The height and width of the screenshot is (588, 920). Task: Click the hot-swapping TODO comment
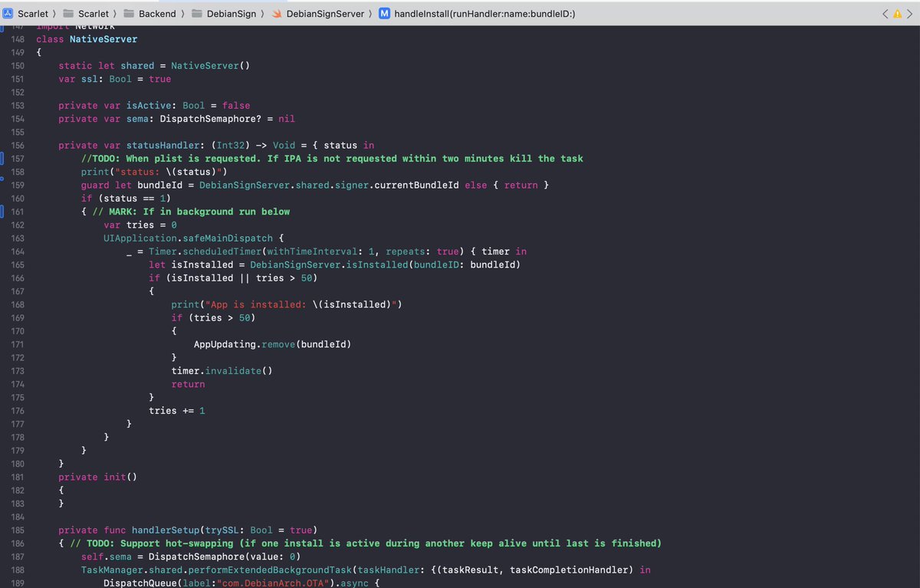[x=366, y=543]
